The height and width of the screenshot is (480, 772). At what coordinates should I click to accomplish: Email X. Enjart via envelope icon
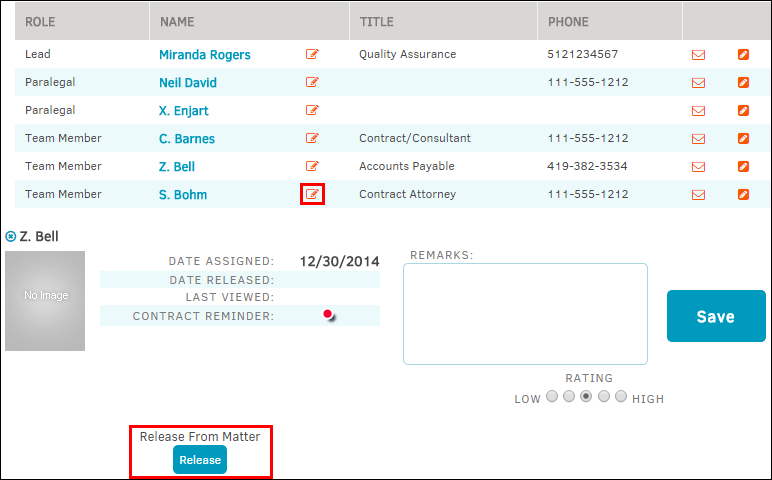pyautogui.click(x=698, y=111)
